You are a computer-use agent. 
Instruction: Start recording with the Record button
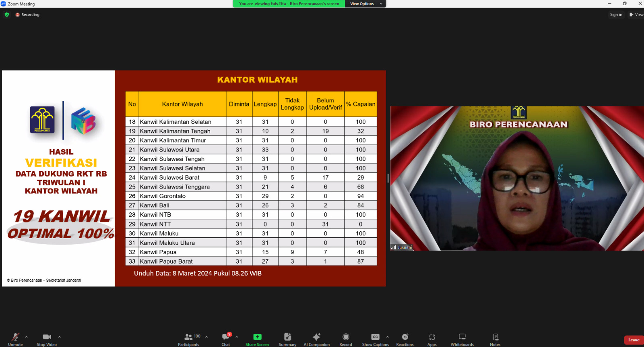click(346, 339)
